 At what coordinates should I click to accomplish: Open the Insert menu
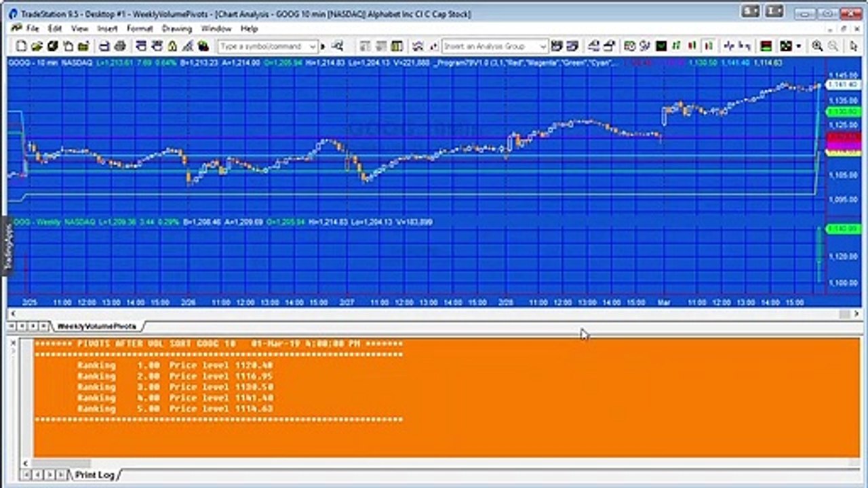click(x=107, y=28)
